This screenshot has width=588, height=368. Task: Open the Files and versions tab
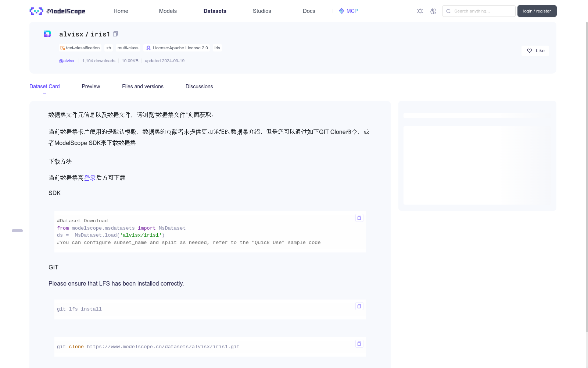click(143, 86)
